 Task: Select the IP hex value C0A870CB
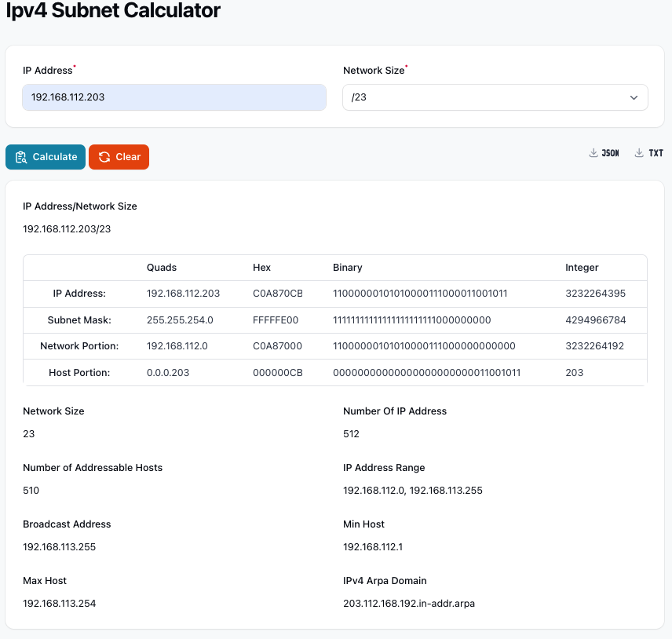pos(278,294)
